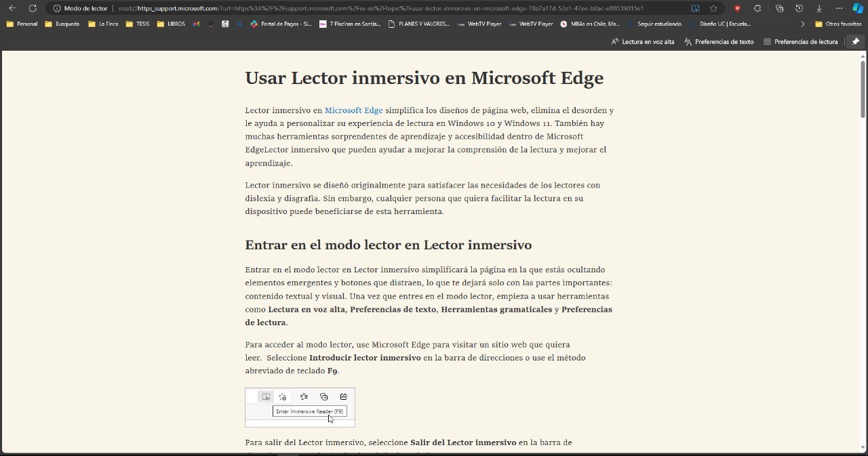Add page to favorites with star icon
The width and height of the screenshot is (868, 456).
713,8
